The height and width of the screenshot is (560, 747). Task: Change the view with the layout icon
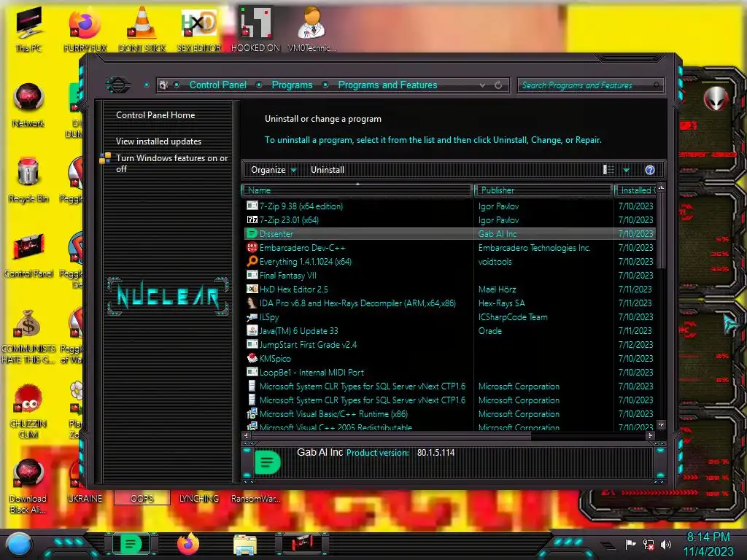608,170
